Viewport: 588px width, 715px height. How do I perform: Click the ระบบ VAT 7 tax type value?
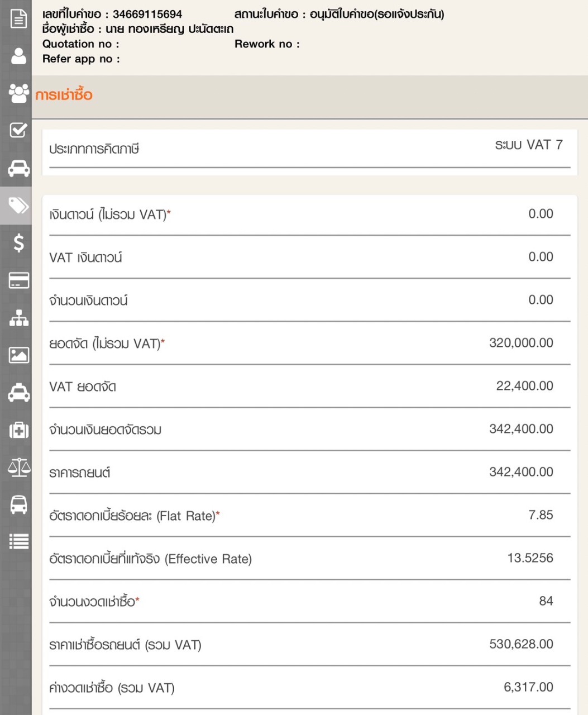pos(528,145)
